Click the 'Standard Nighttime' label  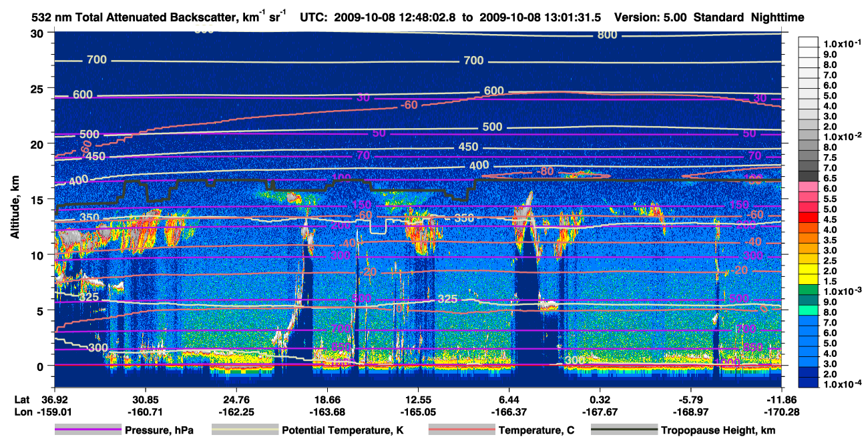click(x=747, y=17)
